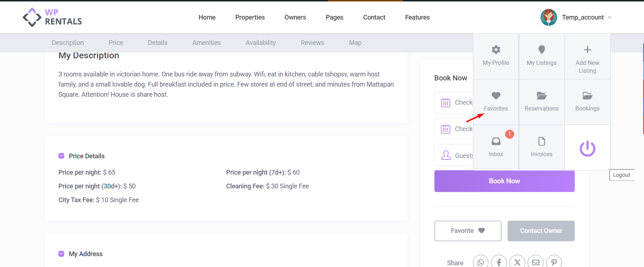Open the Invoices document icon
The width and height of the screenshot is (644, 267).
tap(541, 141)
